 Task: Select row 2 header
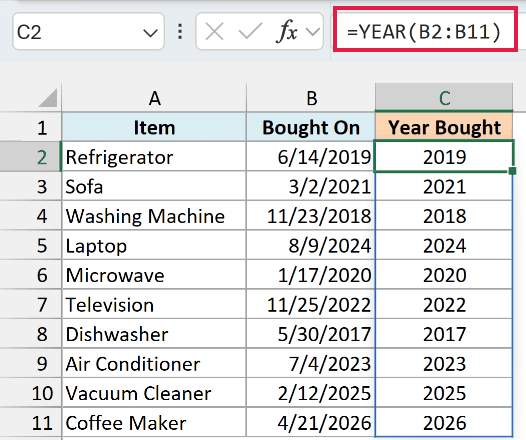point(31,157)
